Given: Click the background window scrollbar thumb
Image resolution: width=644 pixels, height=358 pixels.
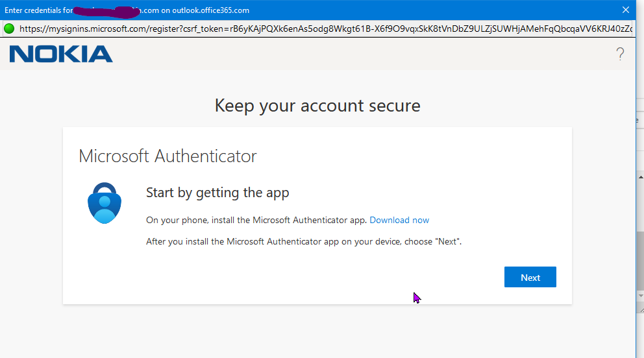Looking at the screenshot, I should (x=641, y=261).
